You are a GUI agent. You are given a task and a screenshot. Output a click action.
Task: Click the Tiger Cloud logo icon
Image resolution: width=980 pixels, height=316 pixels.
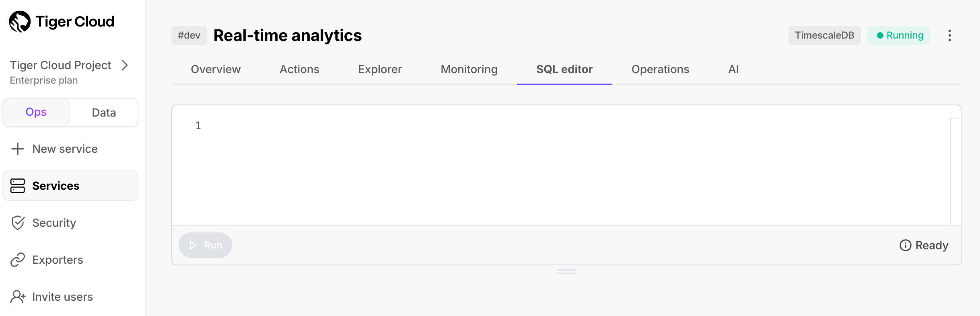pyautogui.click(x=20, y=22)
